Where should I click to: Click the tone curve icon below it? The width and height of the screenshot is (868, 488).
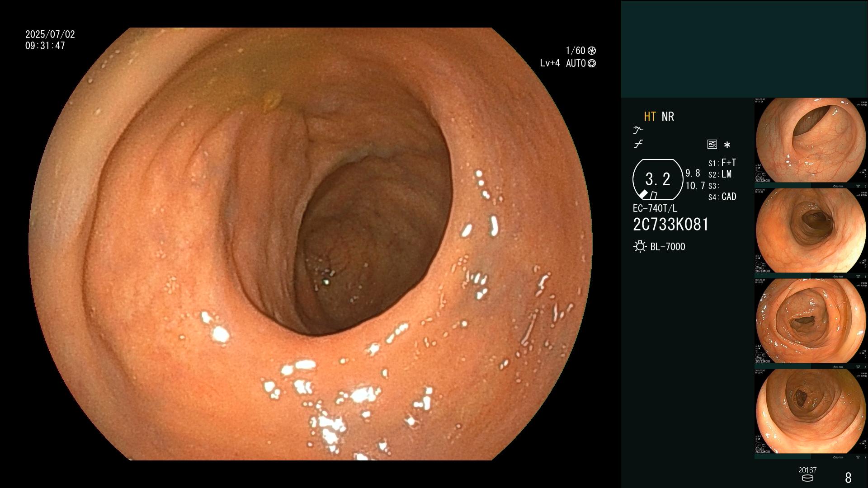pos(638,144)
